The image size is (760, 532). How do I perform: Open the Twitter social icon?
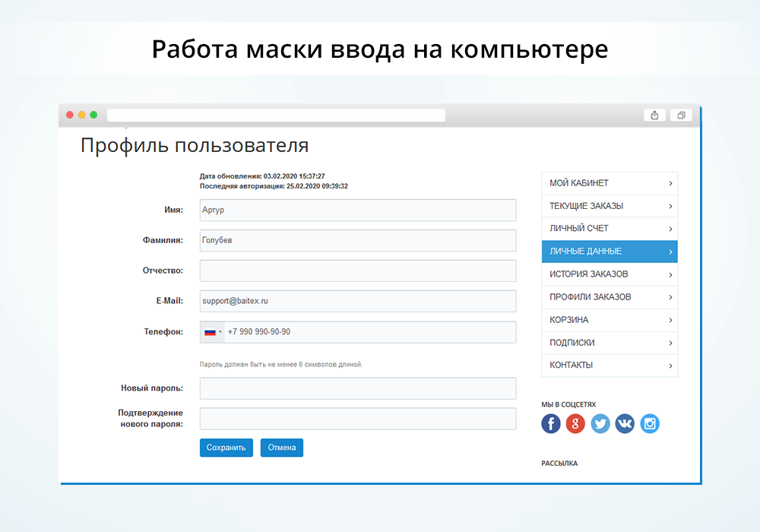pos(600,423)
